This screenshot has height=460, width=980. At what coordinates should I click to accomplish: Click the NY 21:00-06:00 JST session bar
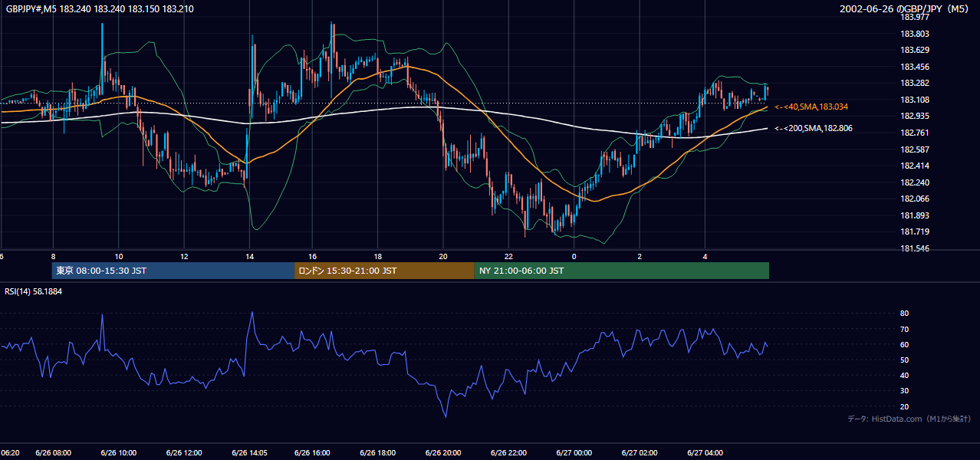pyautogui.click(x=621, y=271)
